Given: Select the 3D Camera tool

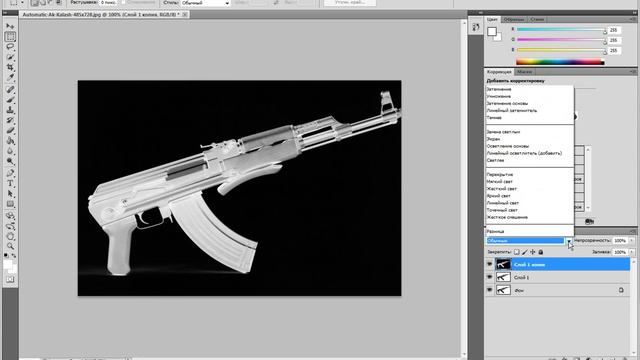Looking at the screenshot, I should tap(10, 226).
